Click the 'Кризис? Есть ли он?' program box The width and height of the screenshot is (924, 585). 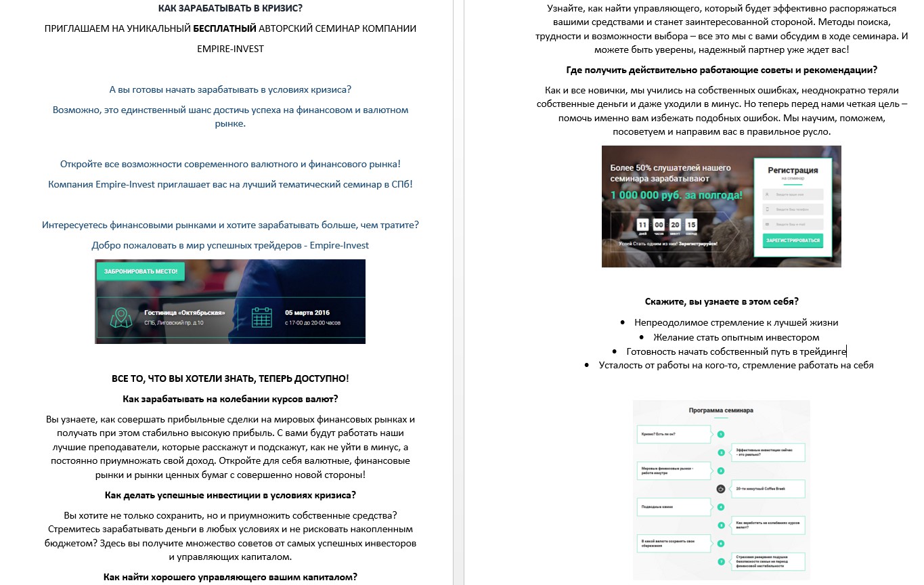[675, 434]
